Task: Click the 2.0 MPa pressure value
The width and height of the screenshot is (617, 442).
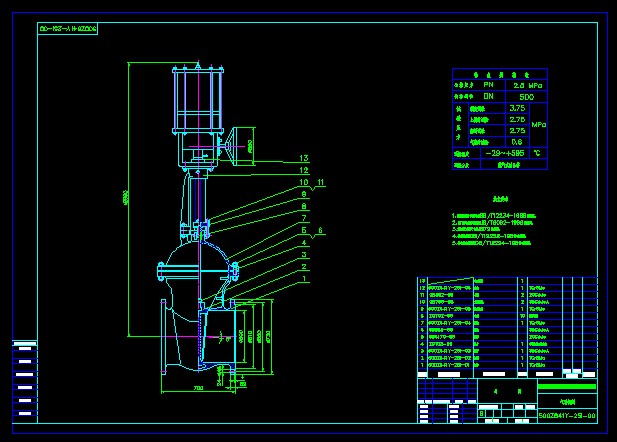Action: point(523,85)
